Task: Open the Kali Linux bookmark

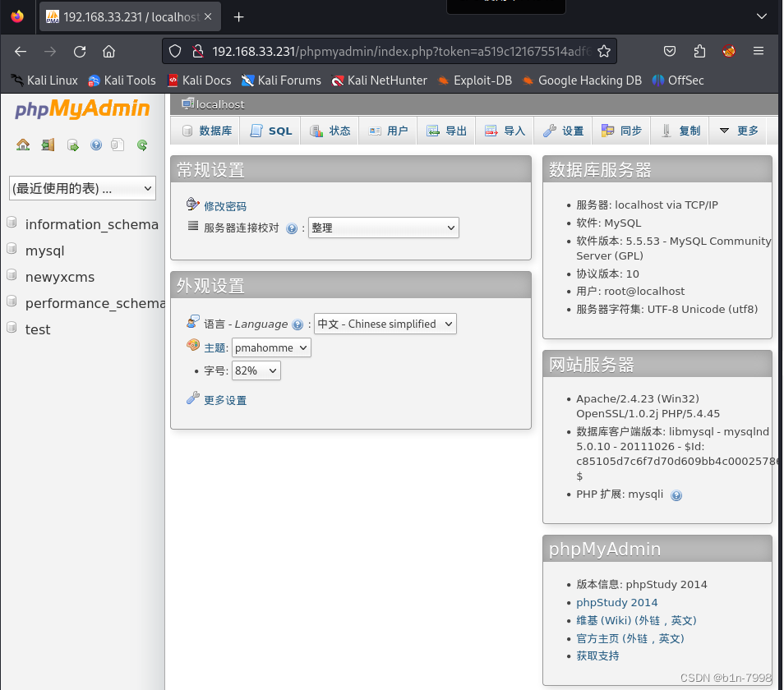Action: click(x=44, y=80)
